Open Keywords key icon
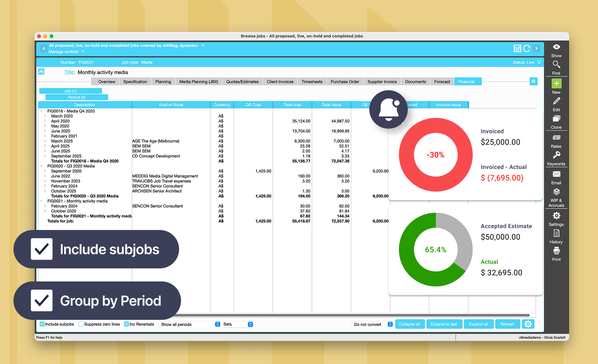Image resolution: width=598 pixels, height=364 pixels. pyautogui.click(x=556, y=155)
